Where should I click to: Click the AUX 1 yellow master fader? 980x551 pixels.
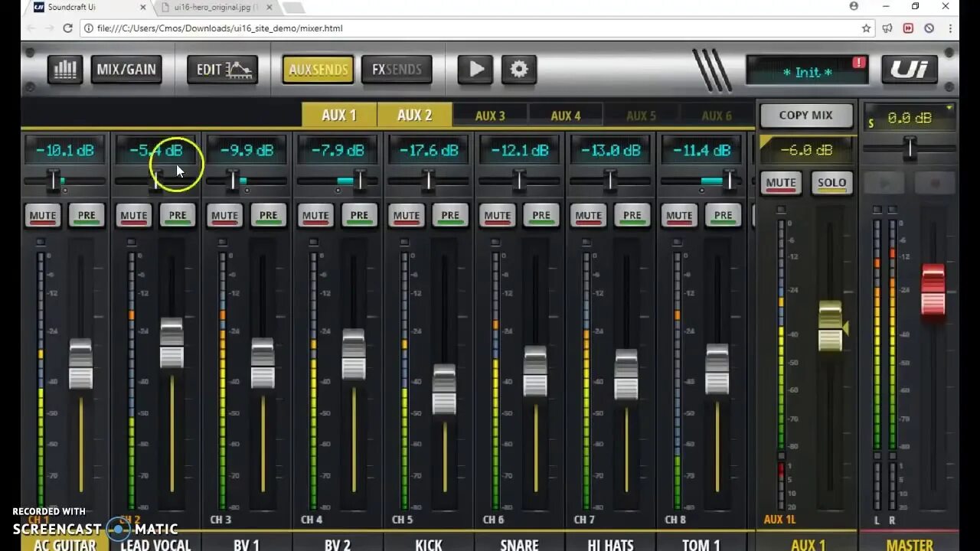tap(831, 327)
